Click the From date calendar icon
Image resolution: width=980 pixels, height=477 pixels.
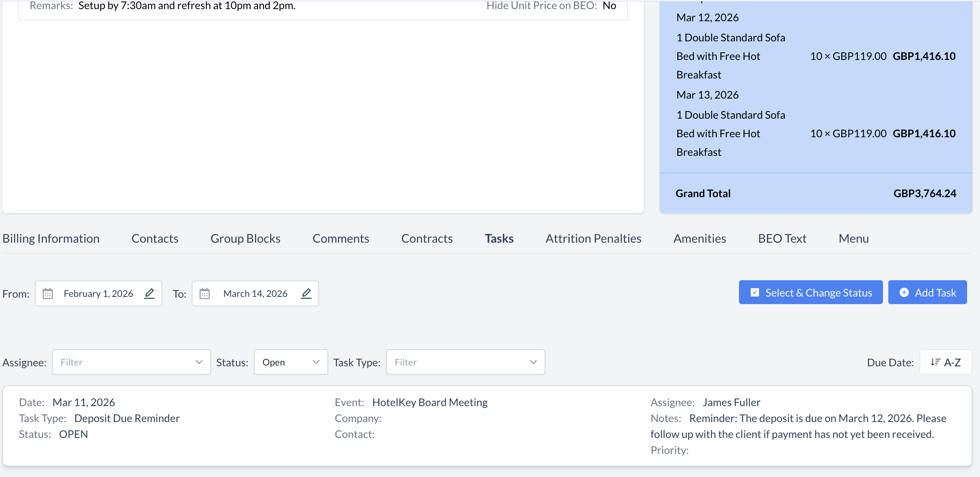47,293
